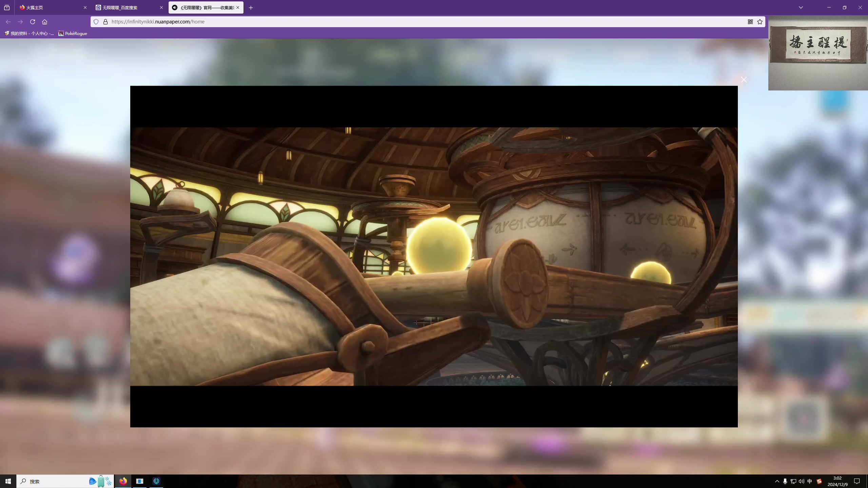Close the 《无限暖暖》官网 tab

(238, 7)
